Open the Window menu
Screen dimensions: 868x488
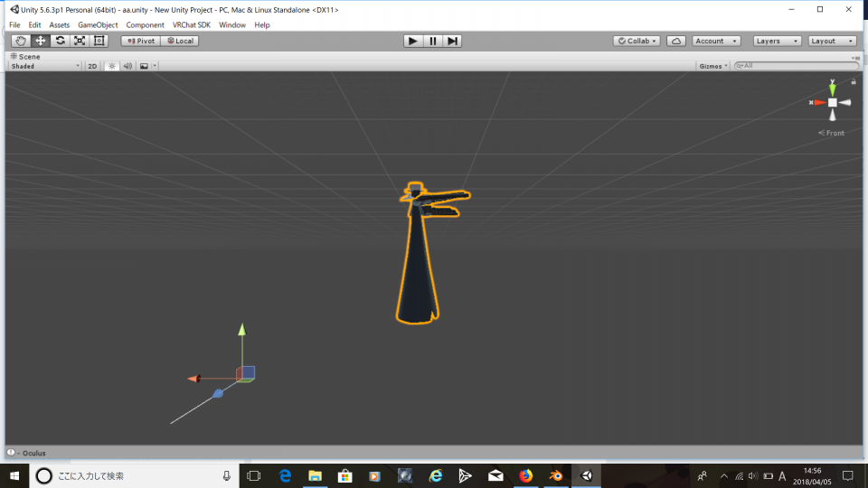coord(232,25)
